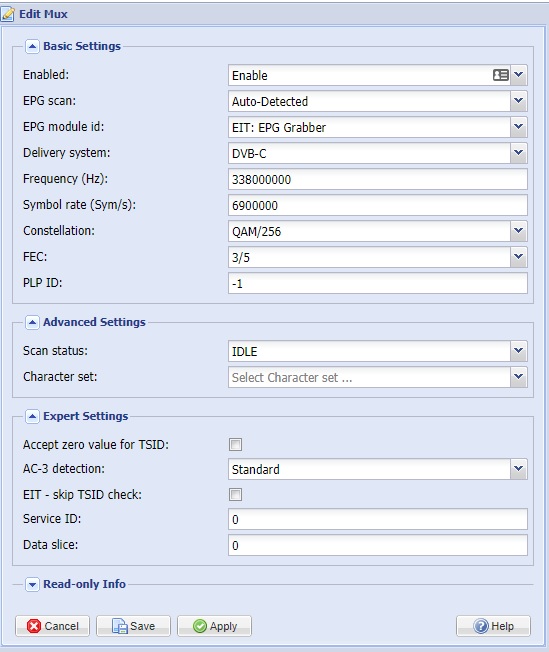Image resolution: width=549 pixels, height=652 pixels.
Task: Click the Apply button
Action: click(x=215, y=626)
